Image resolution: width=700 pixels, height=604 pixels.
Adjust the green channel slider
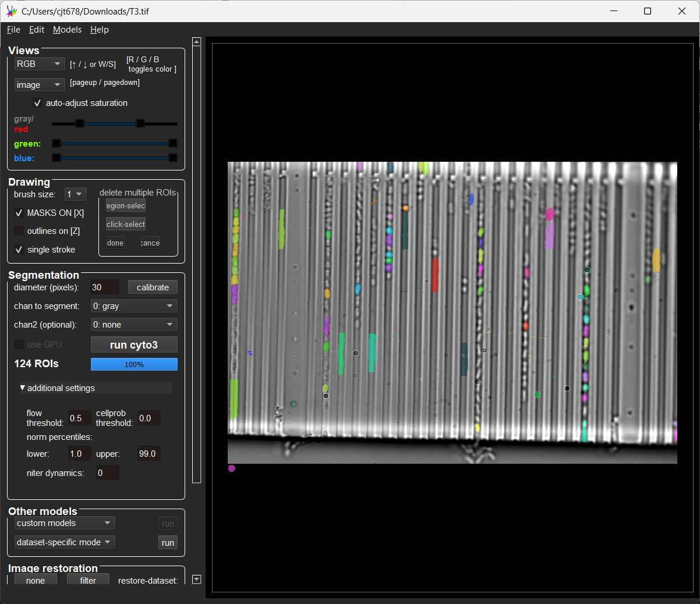pyautogui.click(x=114, y=143)
